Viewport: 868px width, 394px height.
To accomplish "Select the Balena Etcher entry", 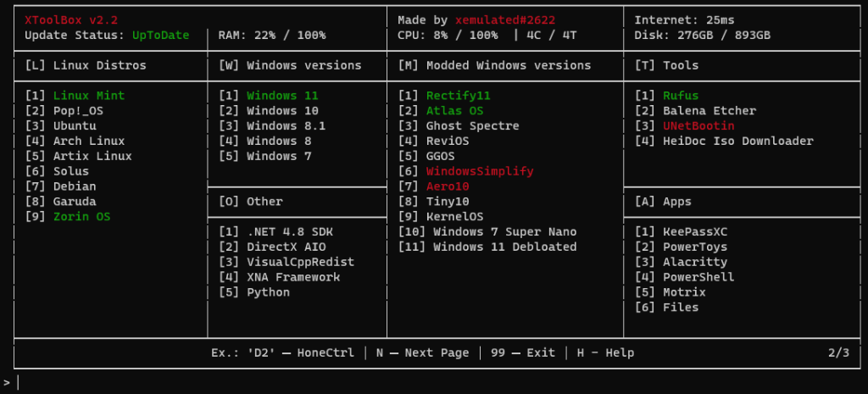I will tap(695, 111).
